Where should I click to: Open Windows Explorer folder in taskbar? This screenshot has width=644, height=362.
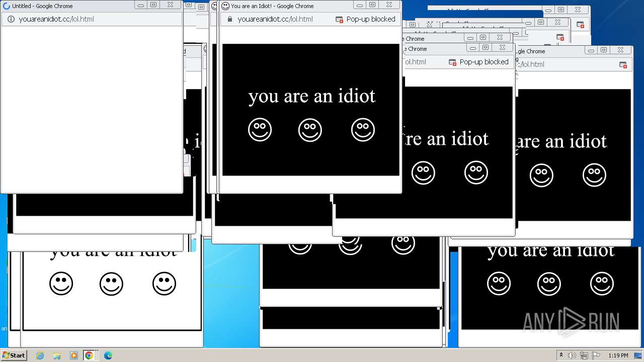(57, 355)
